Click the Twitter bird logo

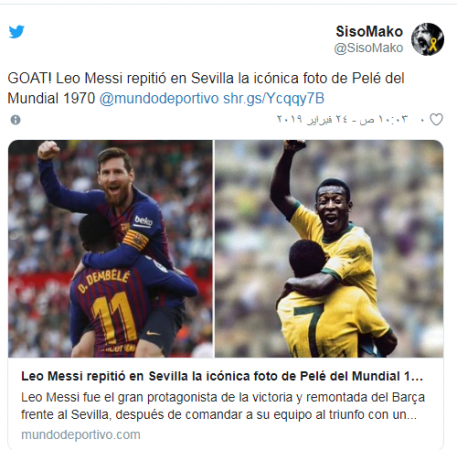[x=16, y=32]
